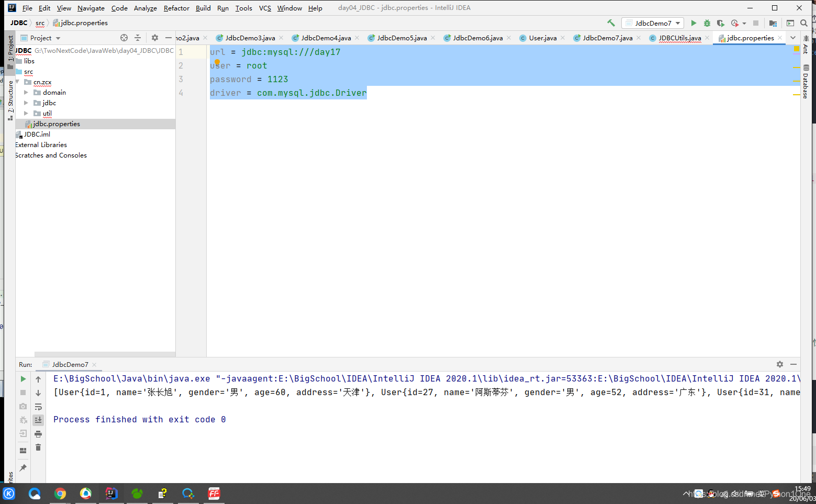This screenshot has width=816, height=504.
Task: Toggle the Structure side panel
Action: 10,100
